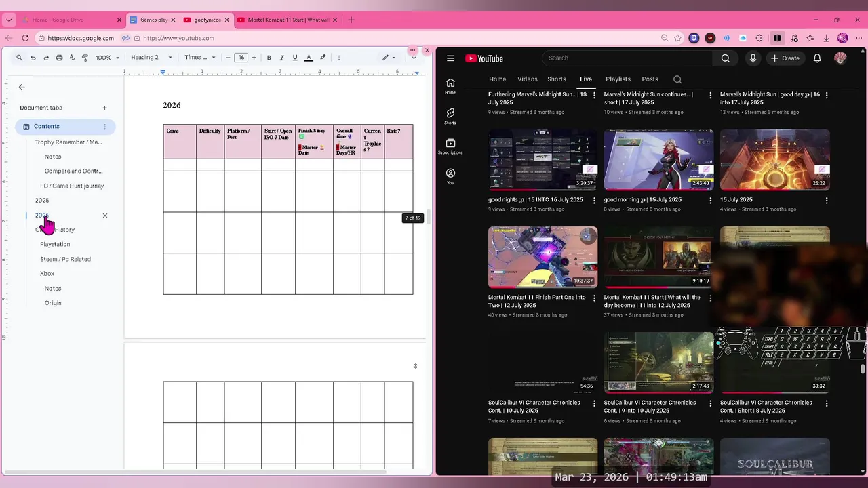868x488 pixels.
Task: Open YouTube Shorts in sidebar
Action: point(450,116)
